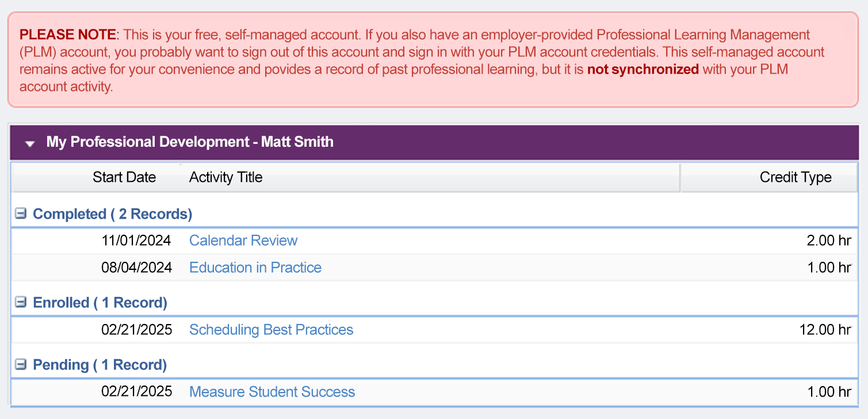This screenshot has width=868, height=419.
Task: Click the 11/01/2024 start date cell
Action: pyautogui.click(x=137, y=240)
